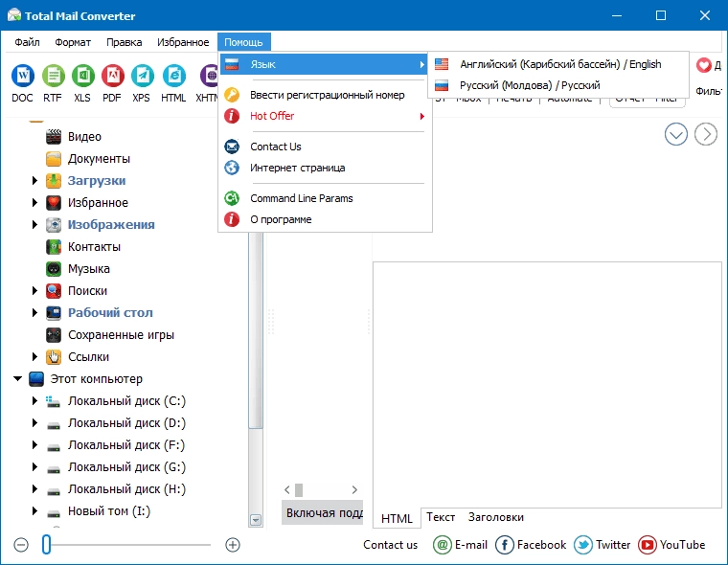Switch to the HTML preview tab

point(397,518)
